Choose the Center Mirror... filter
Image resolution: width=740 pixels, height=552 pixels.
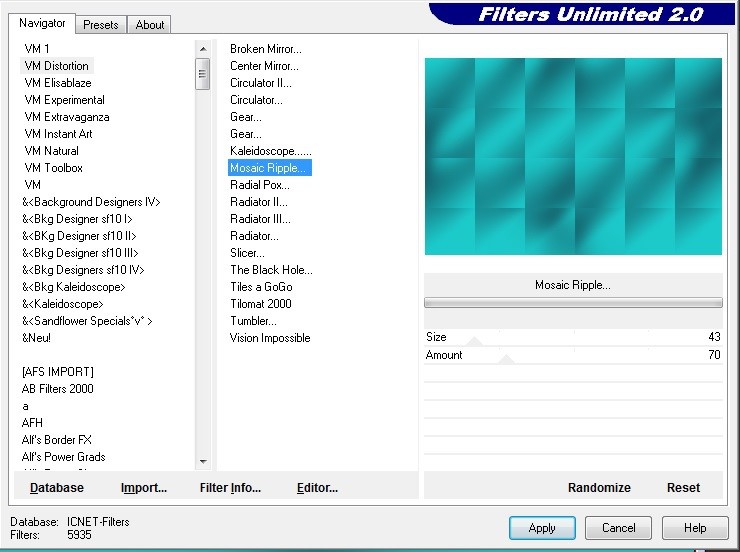pos(264,66)
